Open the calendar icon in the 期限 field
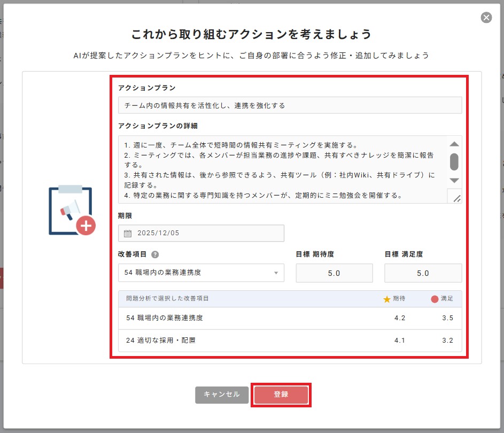Screen dimensions: 504x433 click(x=127, y=233)
